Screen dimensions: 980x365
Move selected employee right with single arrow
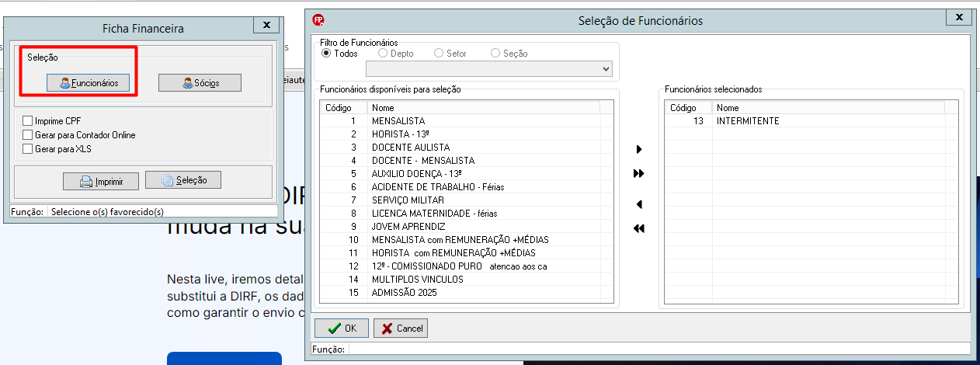click(x=639, y=149)
